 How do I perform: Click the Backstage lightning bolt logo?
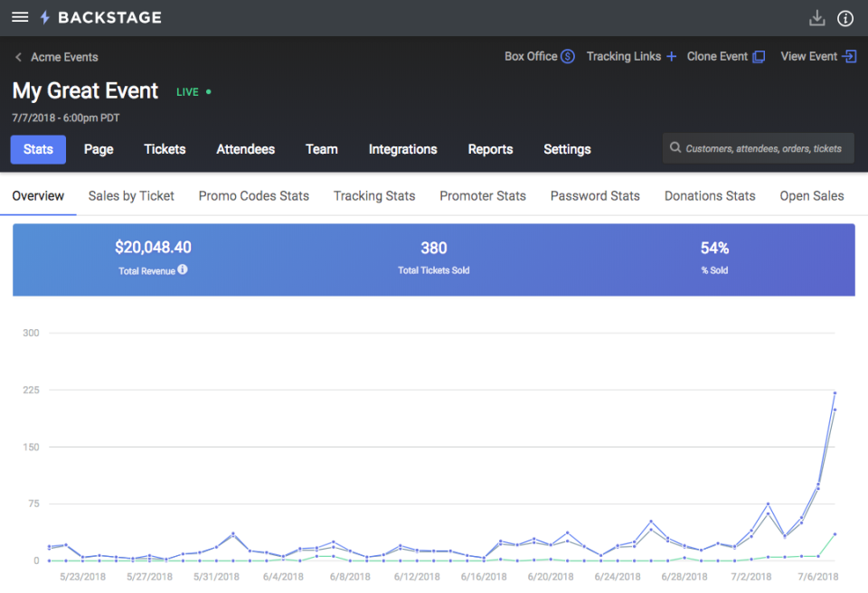pyautogui.click(x=45, y=17)
